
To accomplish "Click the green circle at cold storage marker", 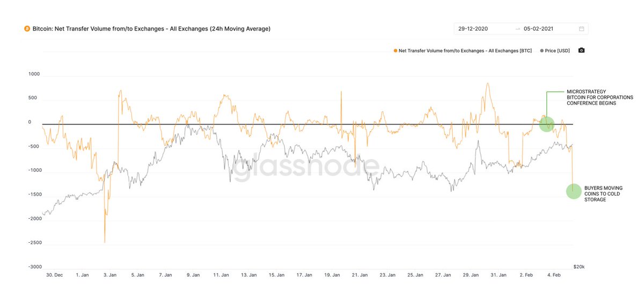I will pos(574,191).
